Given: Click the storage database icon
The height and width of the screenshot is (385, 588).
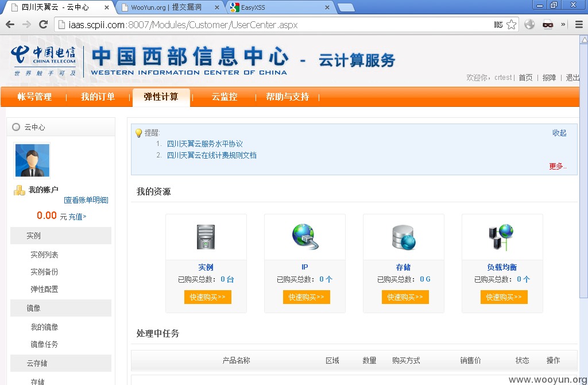Looking at the screenshot, I should point(404,237).
